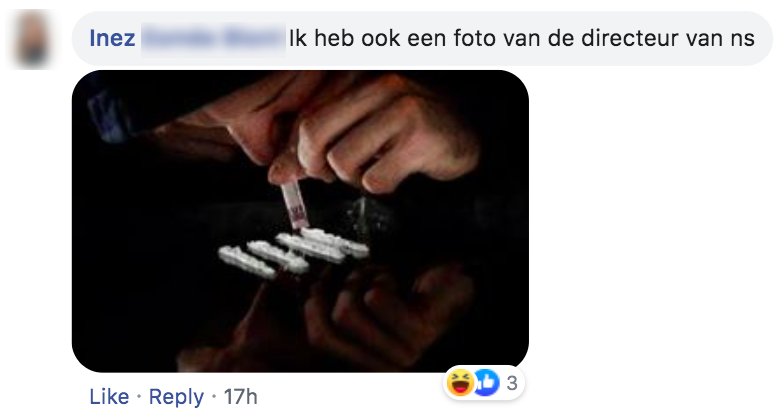The height and width of the screenshot is (418, 783).
Task: Reply to Inez's comment
Action: click(x=176, y=397)
